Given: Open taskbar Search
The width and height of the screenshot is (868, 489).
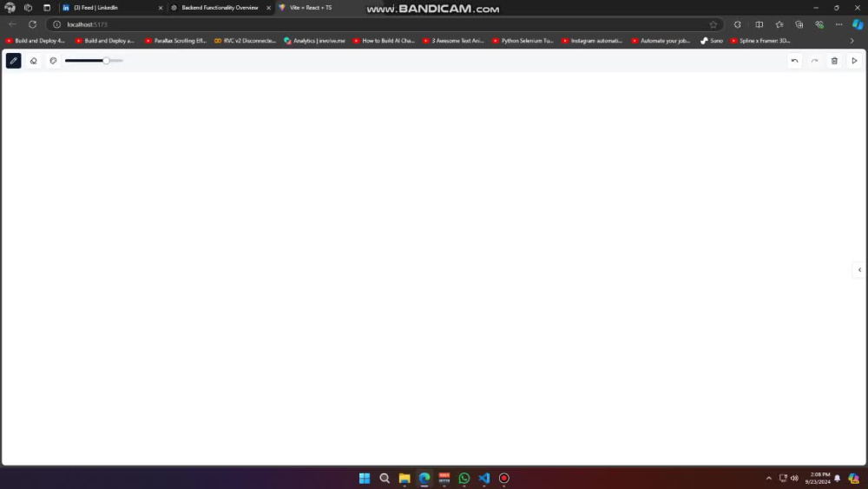Looking at the screenshot, I should (x=385, y=478).
